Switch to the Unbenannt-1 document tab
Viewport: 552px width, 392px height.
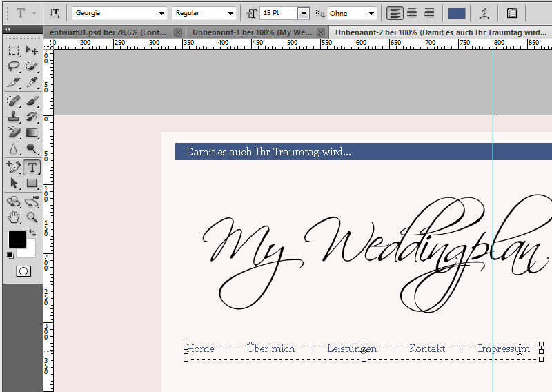(x=251, y=32)
